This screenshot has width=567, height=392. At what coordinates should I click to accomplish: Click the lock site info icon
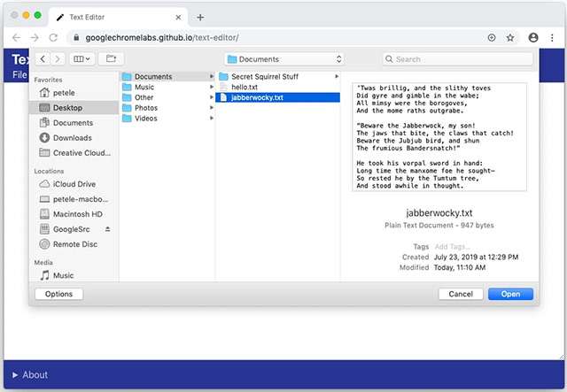pos(76,37)
